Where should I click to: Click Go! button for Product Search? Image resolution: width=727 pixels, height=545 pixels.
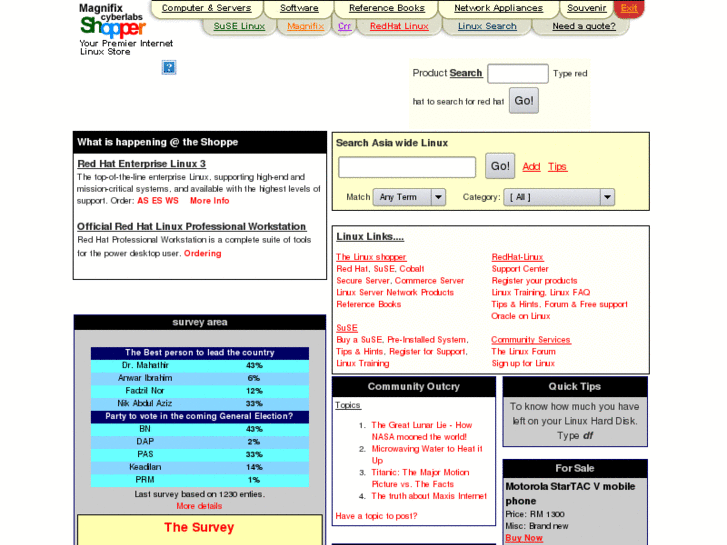click(524, 100)
